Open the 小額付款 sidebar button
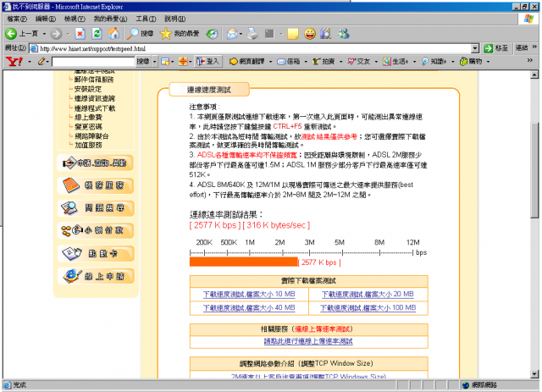This screenshot has width=542, height=392. click(95, 230)
